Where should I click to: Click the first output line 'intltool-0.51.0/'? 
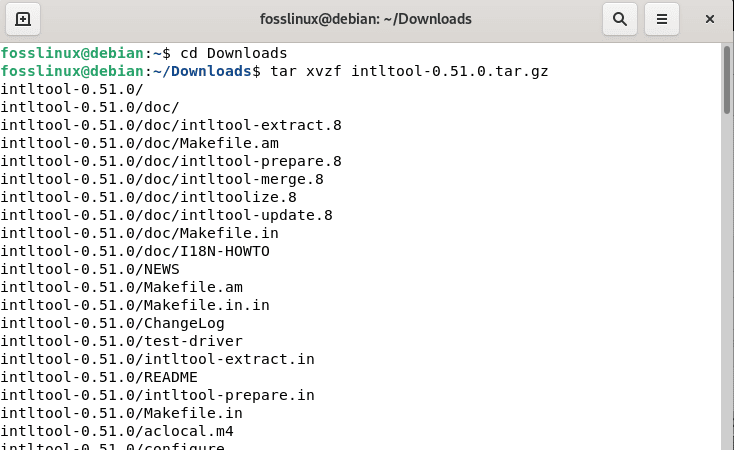pos(72,89)
